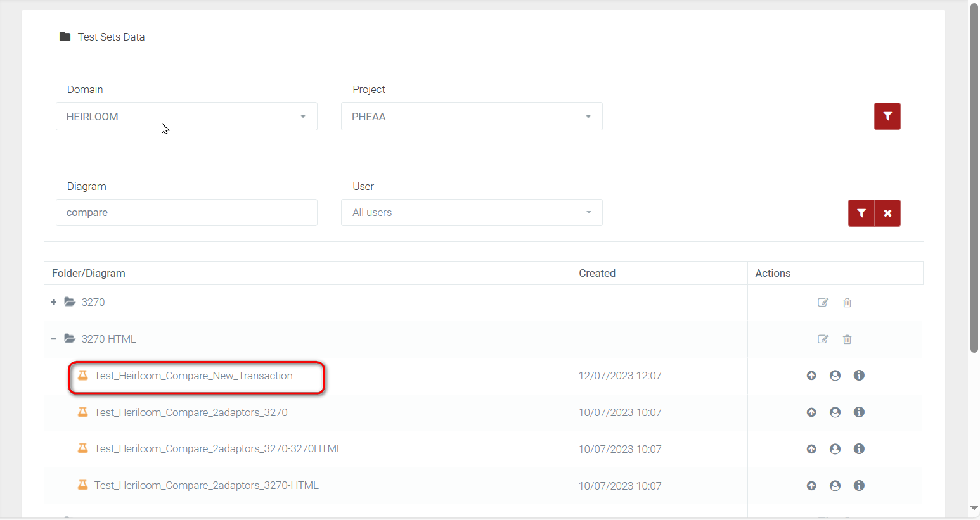Click the filter button beside Project dropdown

pyautogui.click(x=887, y=117)
